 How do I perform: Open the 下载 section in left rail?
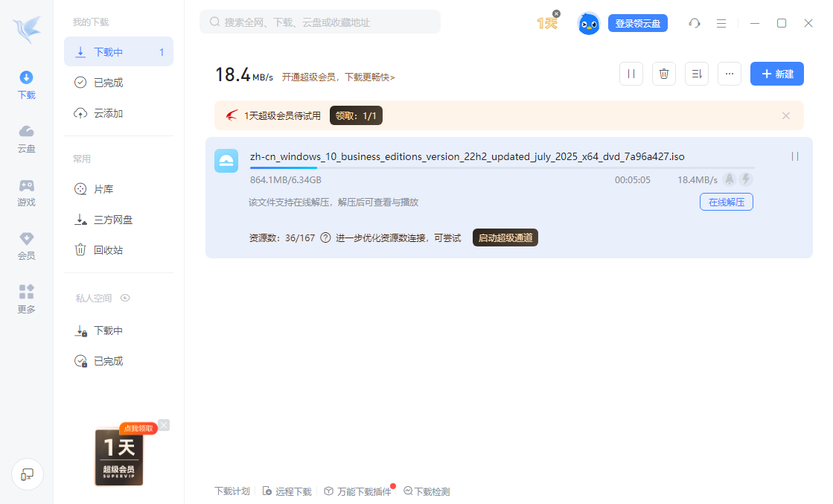(27, 85)
